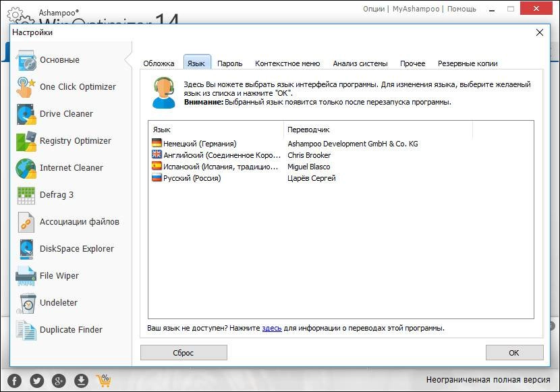The width and height of the screenshot is (560, 392).
Task: Click the Сброс button
Action: click(184, 353)
